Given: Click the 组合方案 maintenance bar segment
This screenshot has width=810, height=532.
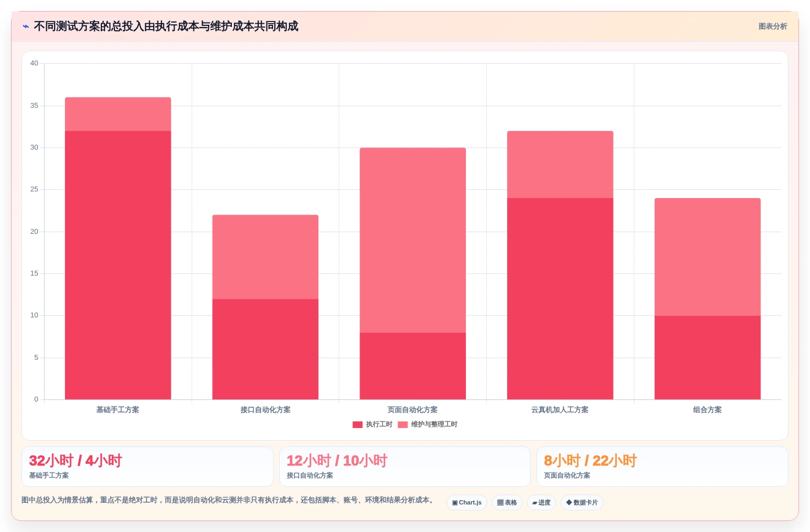Looking at the screenshot, I should 708,257.
